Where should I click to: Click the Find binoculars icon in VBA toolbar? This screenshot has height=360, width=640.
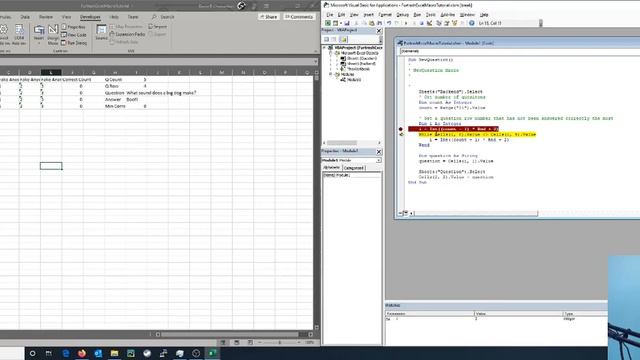(x=380, y=23)
